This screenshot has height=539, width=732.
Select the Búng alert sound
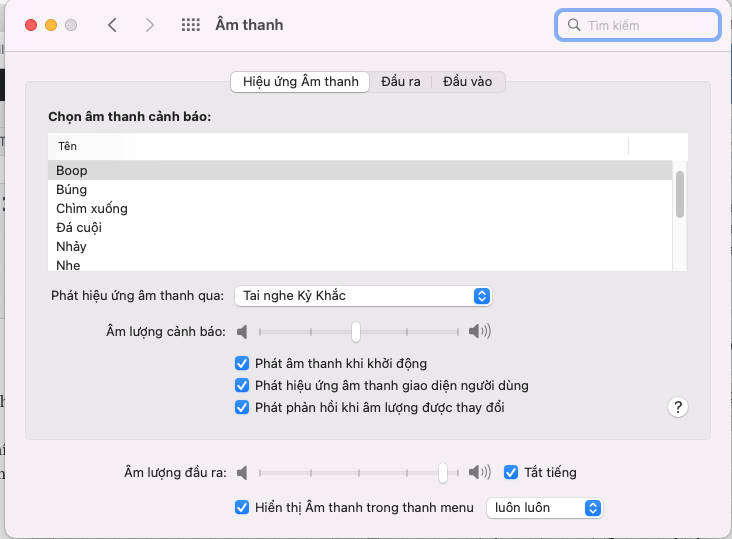coord(360,189)
